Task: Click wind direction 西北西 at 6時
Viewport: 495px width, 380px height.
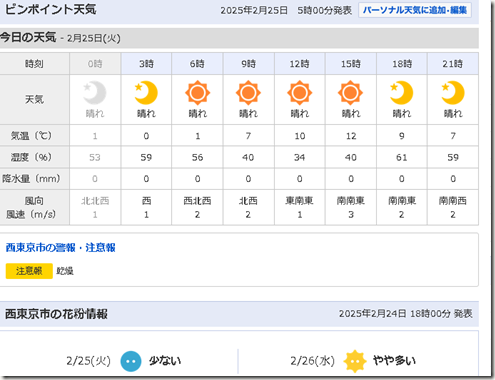Action: coord(197,201)
